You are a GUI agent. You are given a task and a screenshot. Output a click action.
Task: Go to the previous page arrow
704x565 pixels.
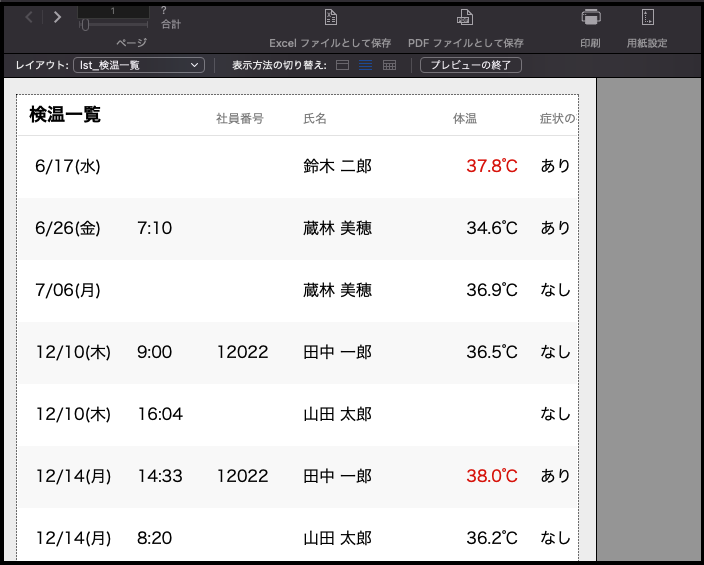pyautogui.click(x=29, y=17)
